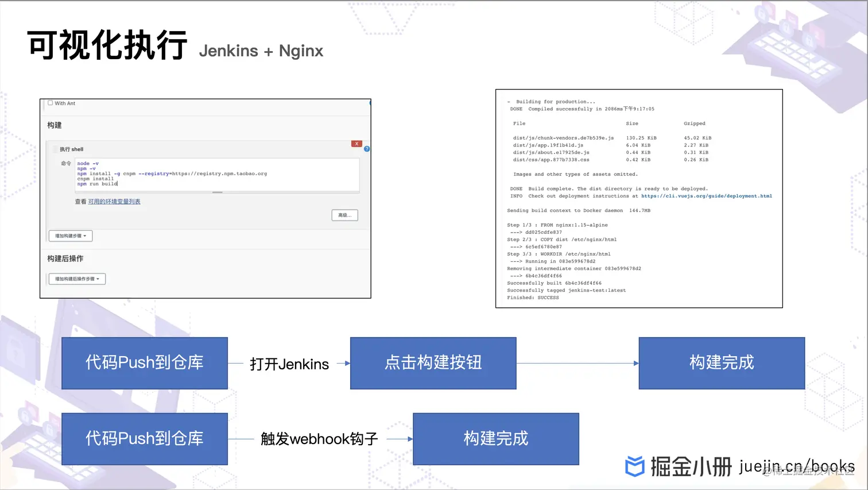Click 'Successfully tagged jenkins-test:latest' line

click(x=567, y=291)
